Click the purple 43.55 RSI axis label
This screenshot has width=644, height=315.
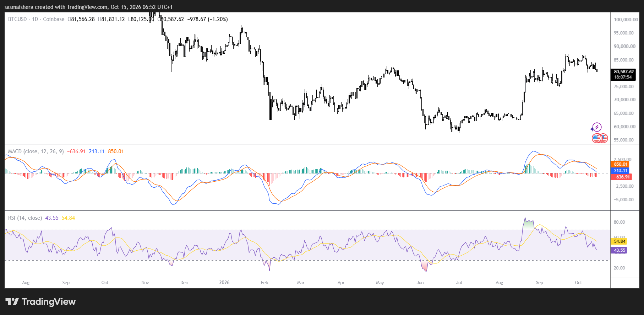(619, 250)
